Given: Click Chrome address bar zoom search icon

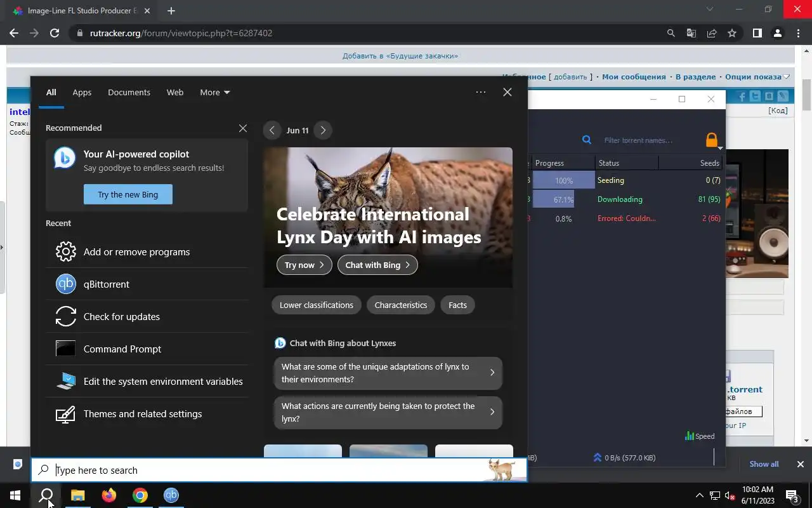Looking at the screenshot, I should (671, 33).
